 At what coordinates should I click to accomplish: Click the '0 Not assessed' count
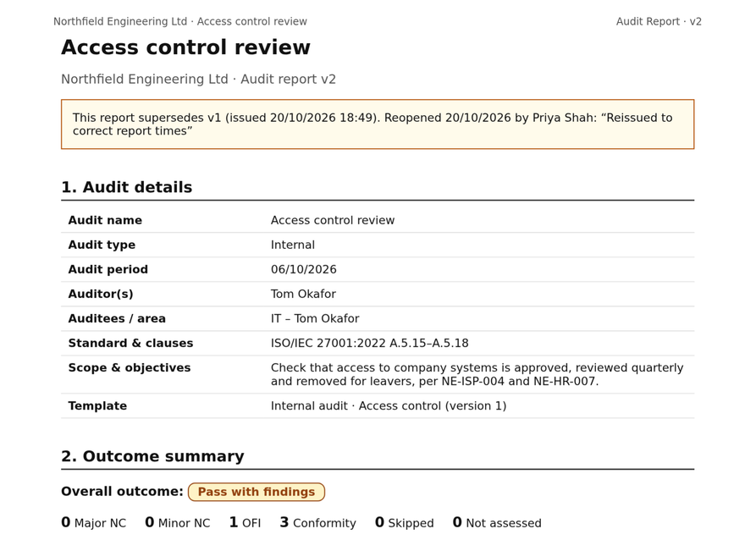[x=497, y=522]
